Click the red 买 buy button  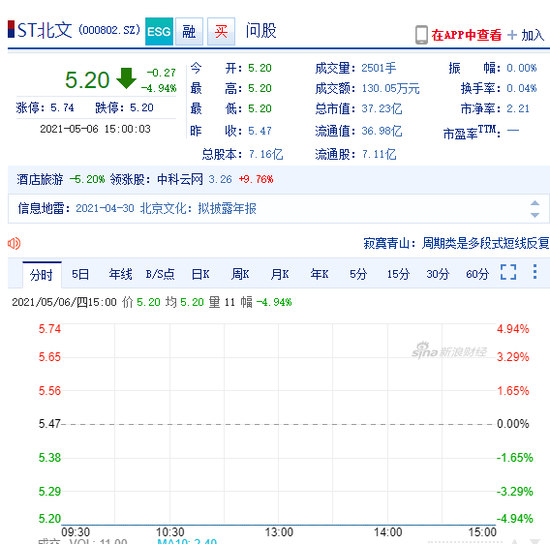221,32
